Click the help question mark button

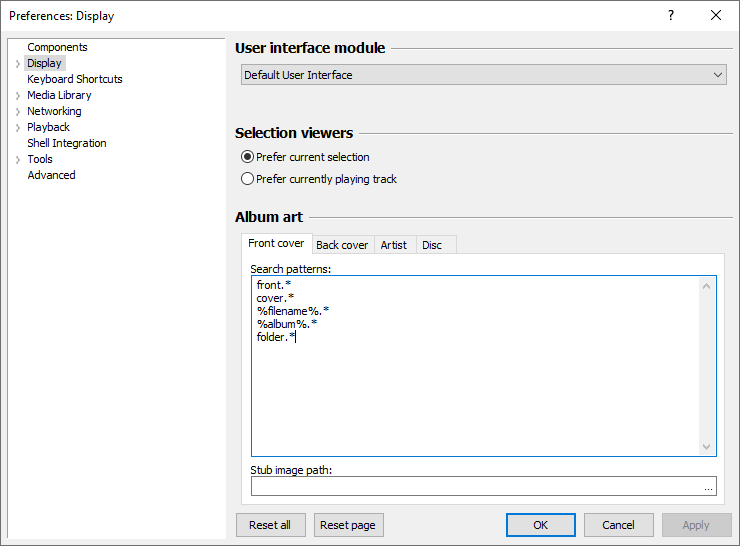(x=671, y=15)
